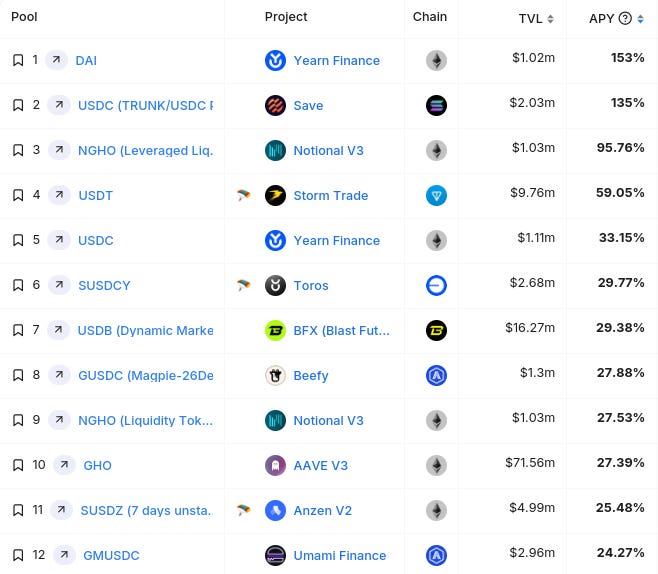Click the Arbitrum chain icon in Beefy row

436,375
